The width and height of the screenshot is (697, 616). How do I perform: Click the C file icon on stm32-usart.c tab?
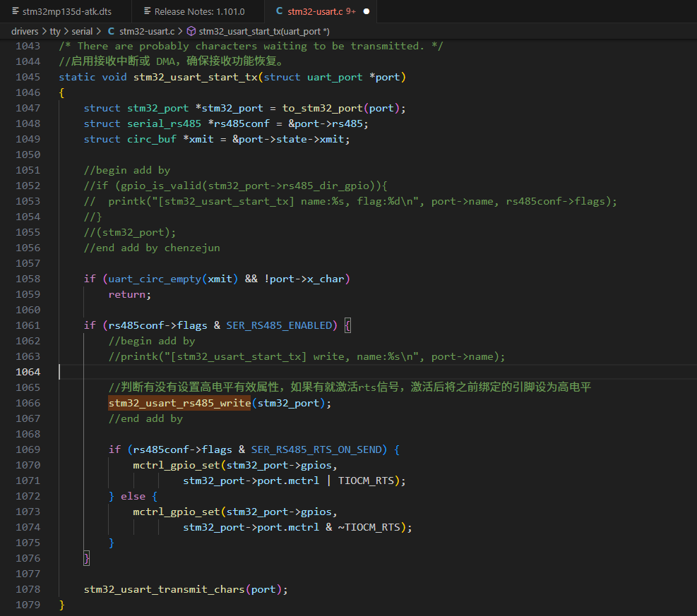click(279, 11)
